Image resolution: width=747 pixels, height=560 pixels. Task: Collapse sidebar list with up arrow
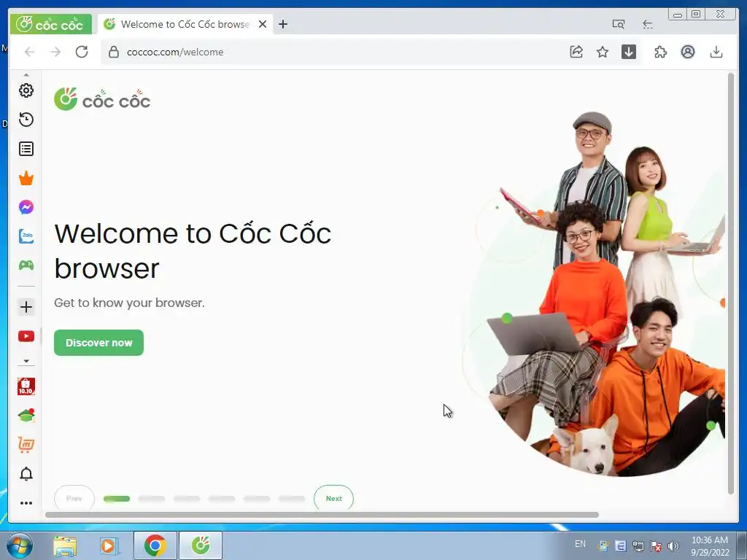[x=26, y=75]
